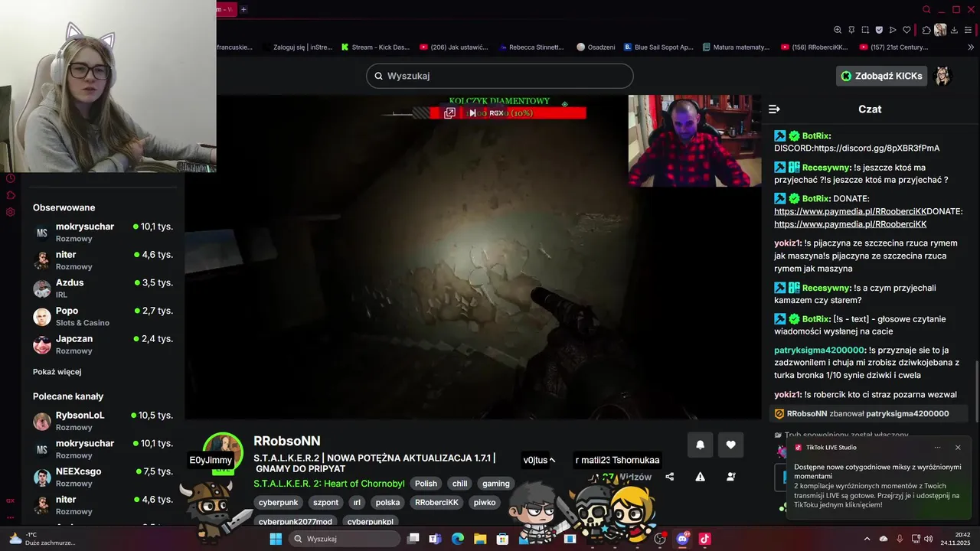
Task: Collapse the Czat panel icon
Action: pos(774,109)
